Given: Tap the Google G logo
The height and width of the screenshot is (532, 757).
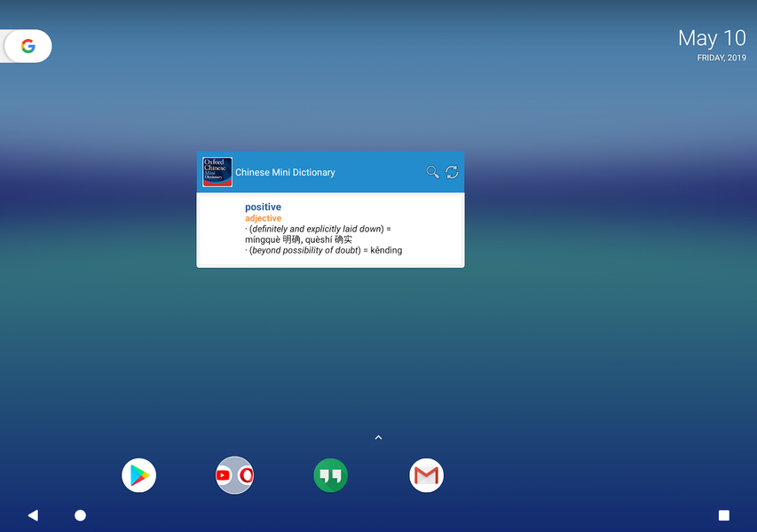Looking at the screenshot, I should (x=28, y=46).
